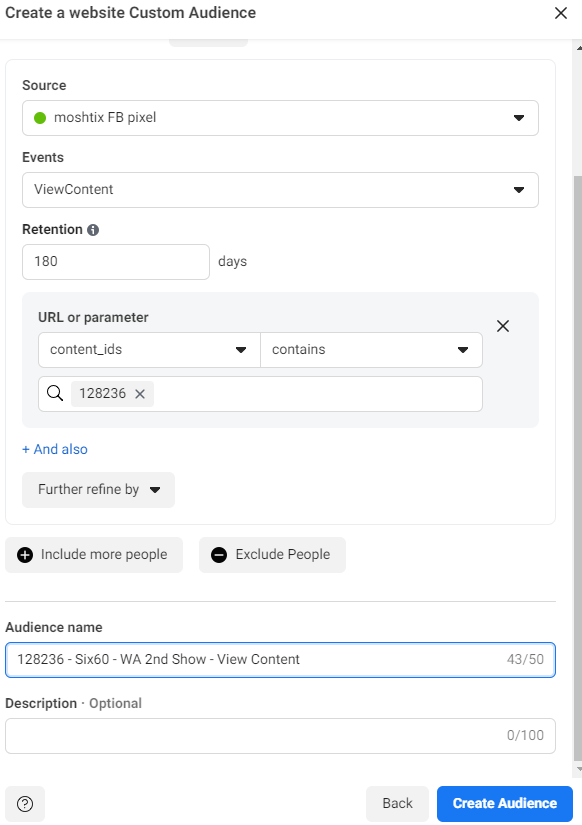Viewport: 582px width, 825px height.
Task: Click into the Audience name field
Action: coord(280,660)
